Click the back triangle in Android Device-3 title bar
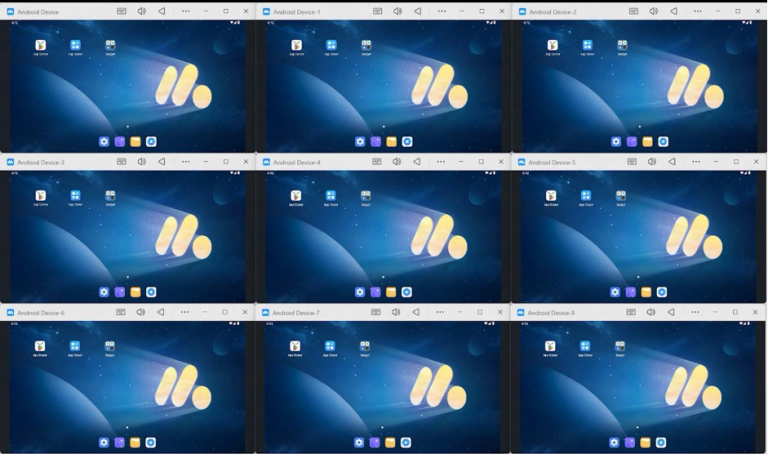The height and width of the screenshot is (454, 768). 162,161
